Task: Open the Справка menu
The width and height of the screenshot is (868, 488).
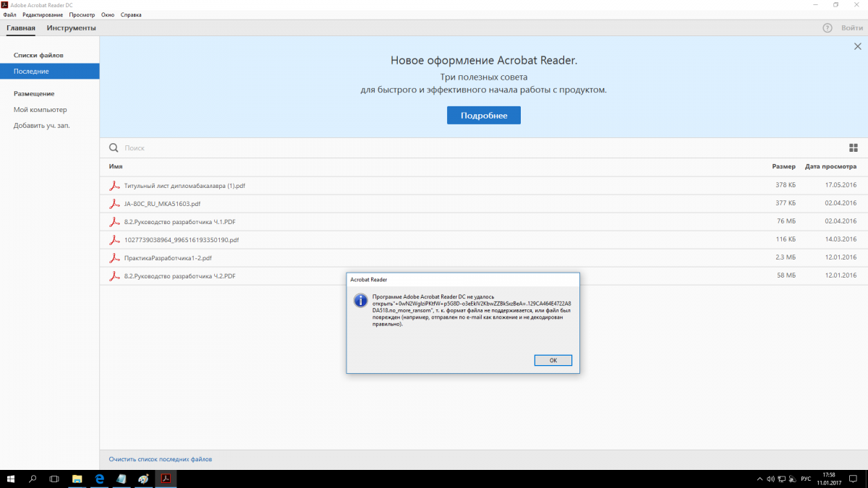Action: (131, 14)
